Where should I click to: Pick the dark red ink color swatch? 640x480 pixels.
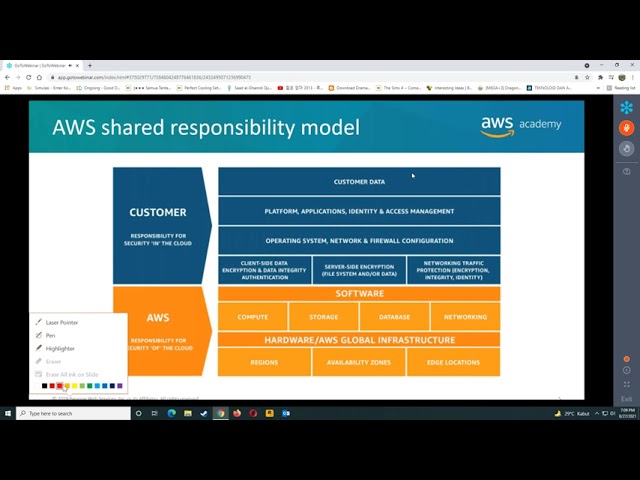point(52,386)
